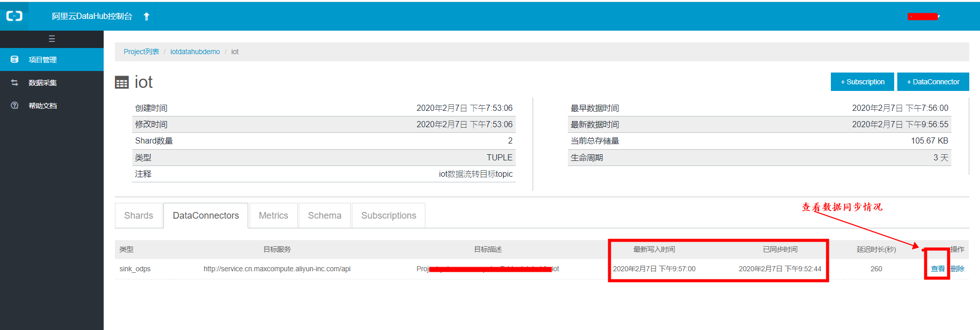Collapse sidebar with the hamburger icon
The image size is (980, 330).
[52, 39]
